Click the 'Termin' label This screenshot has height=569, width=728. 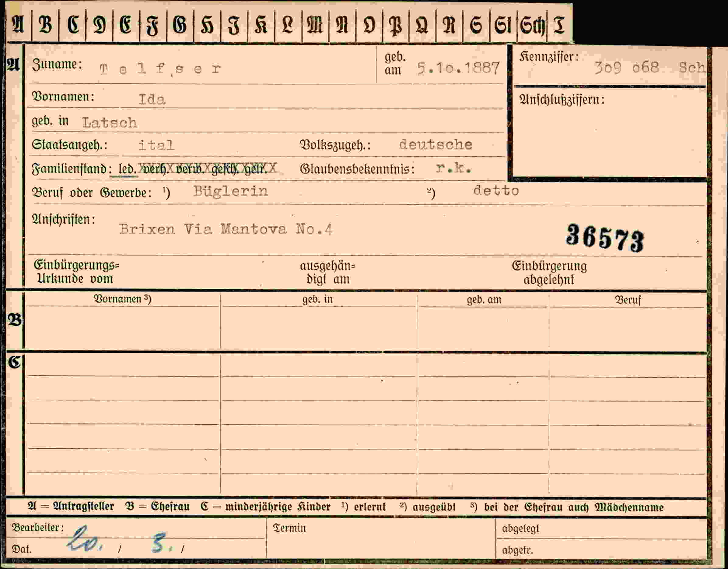(x=289, y=528)
